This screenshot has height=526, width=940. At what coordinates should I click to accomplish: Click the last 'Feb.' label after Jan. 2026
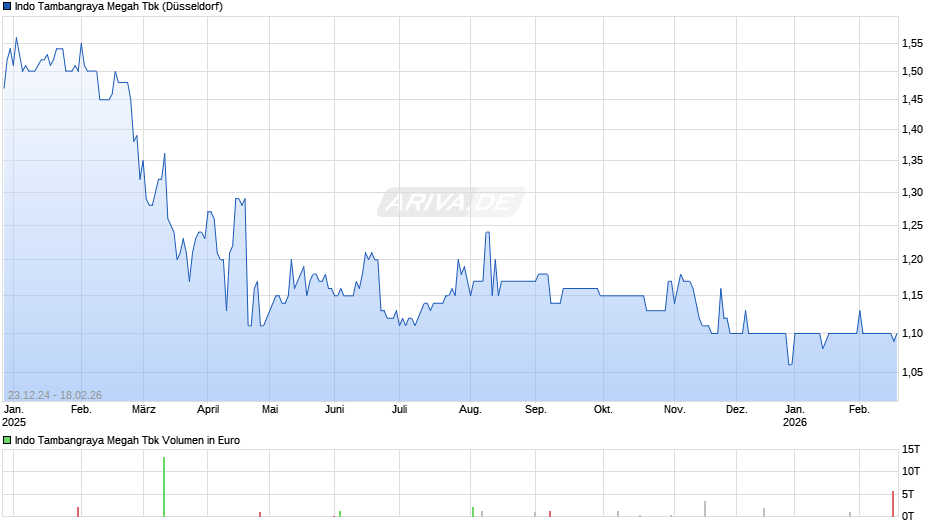859,410
